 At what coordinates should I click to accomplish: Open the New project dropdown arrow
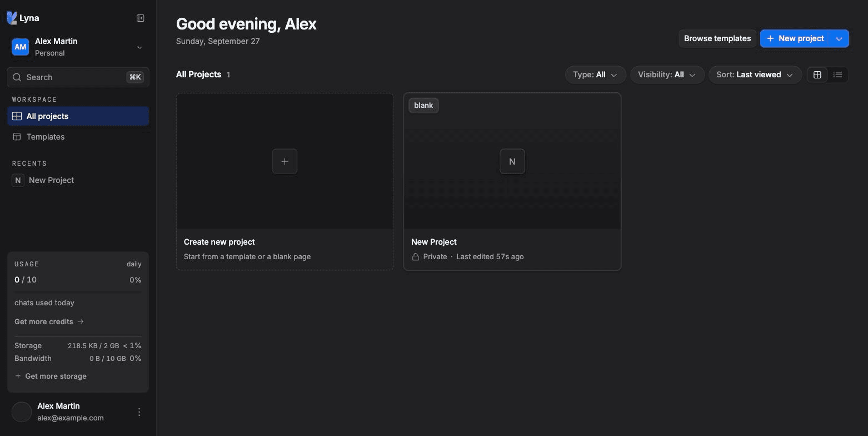[x=839, y=38]
